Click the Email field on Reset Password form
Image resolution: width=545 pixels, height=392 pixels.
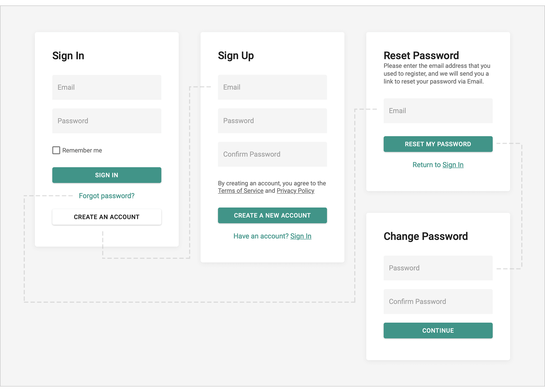point(438,111)
